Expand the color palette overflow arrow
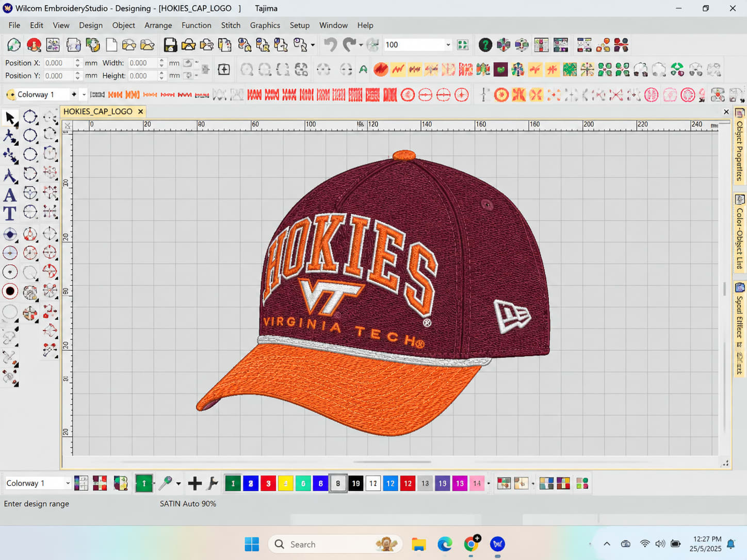The width and height of the screenshot is (747, 560). point(489,484)
